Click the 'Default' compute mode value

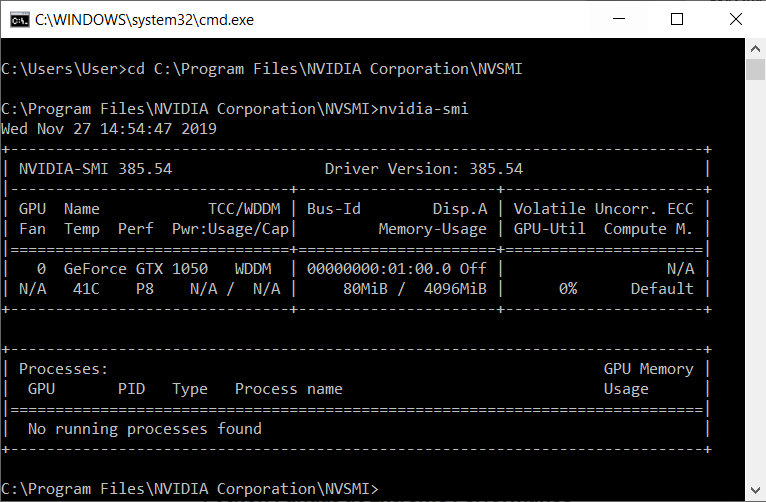coord(662,289)
